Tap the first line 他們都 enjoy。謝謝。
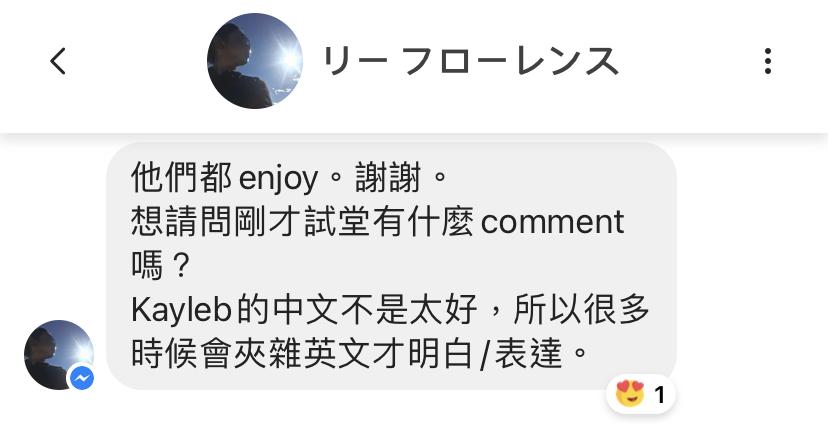828x424 pixels. click(289, 178)
